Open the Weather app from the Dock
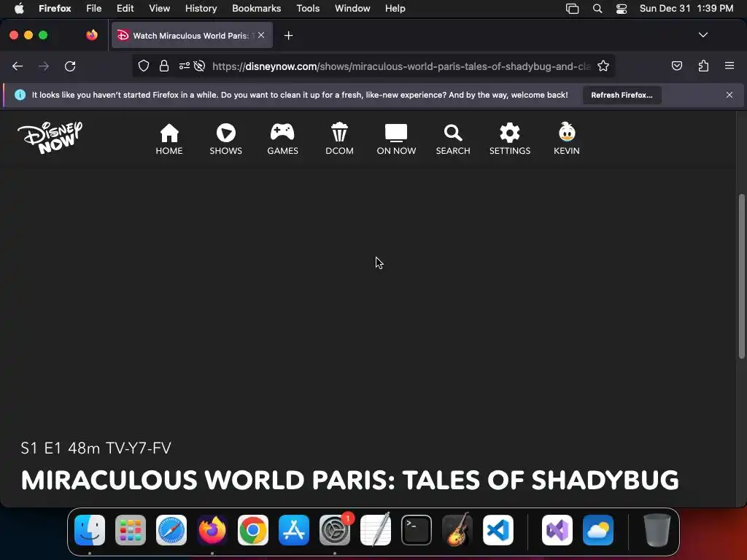 pos(598,530)
